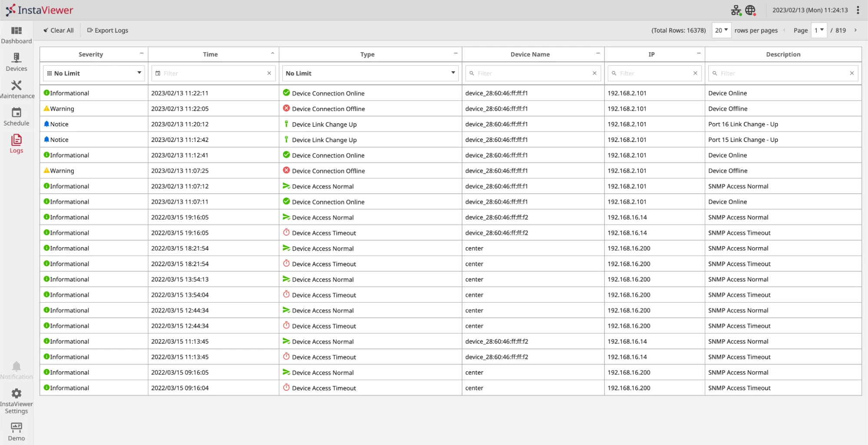Open Type filter No Limit dropdown
Viewport: 868px width, 445px height.
point(370,73)
